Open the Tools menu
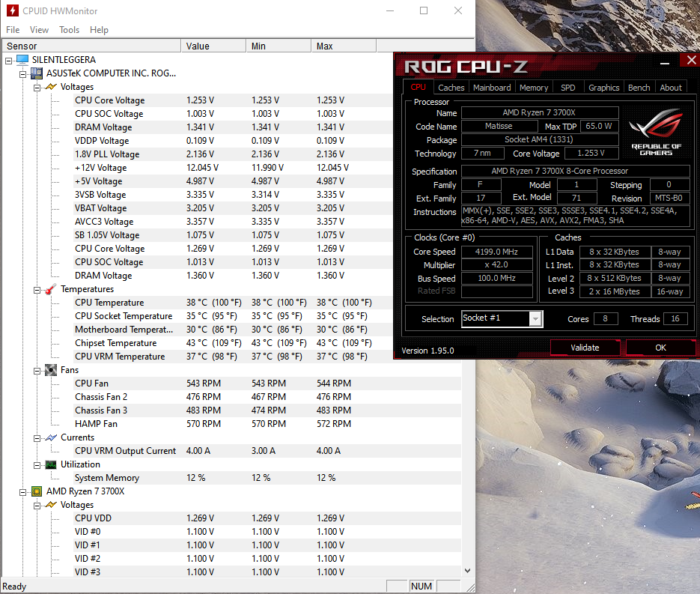 [69, 30]
